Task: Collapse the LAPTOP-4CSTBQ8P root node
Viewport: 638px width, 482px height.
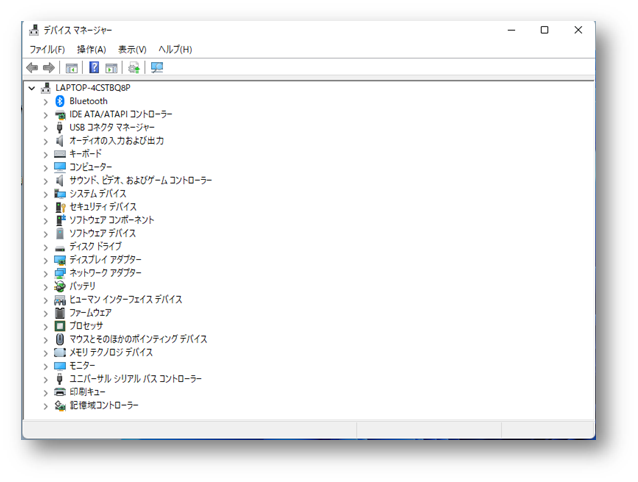Action: (33, 88)
